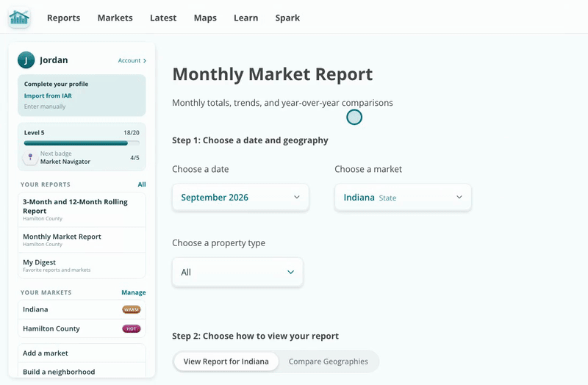Viewport: 588px width, 385px height.
Task: Switch to Compare Geographies option
Action: tap(328, 361)
